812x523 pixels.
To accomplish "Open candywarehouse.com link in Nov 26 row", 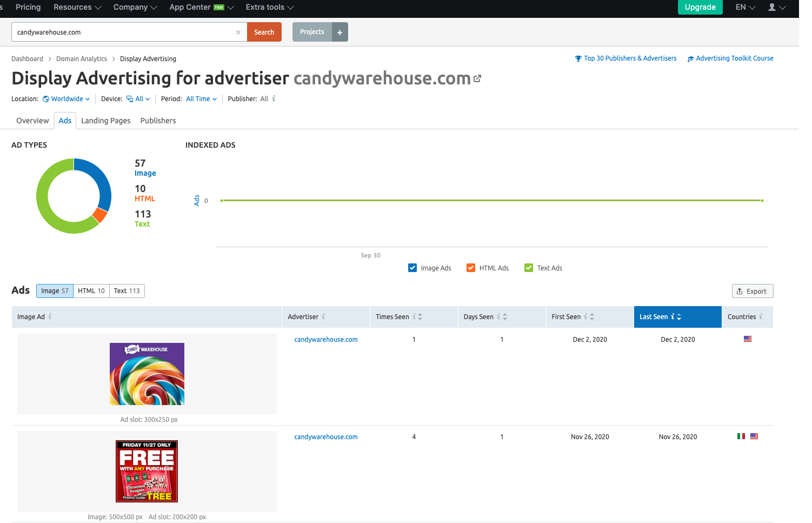I will (x=326, y=437).
